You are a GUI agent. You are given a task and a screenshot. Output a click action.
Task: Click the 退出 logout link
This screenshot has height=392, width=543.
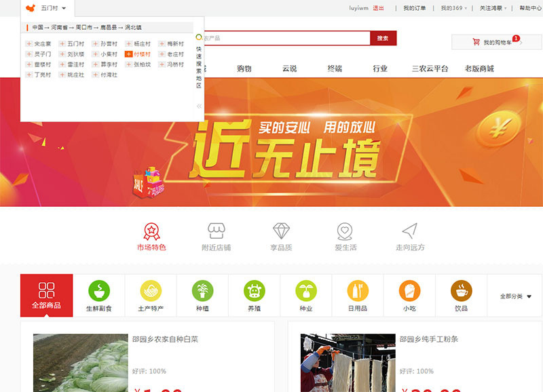[x=378, y=8]
